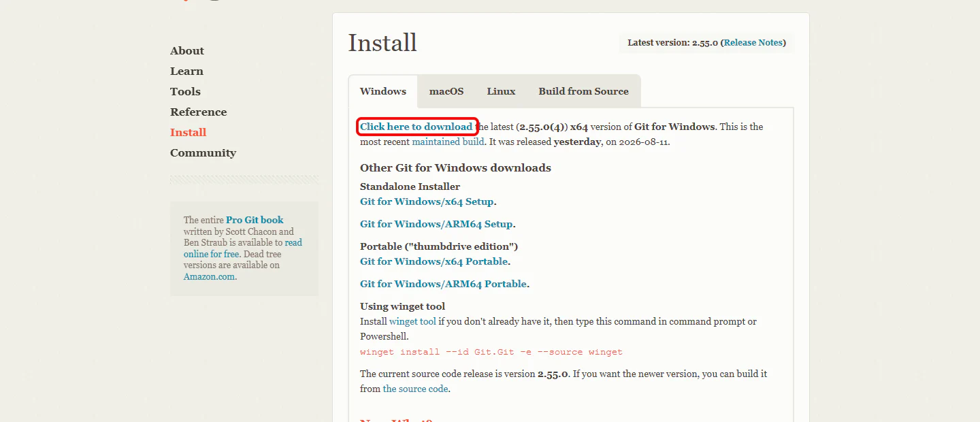Switch to the Linux tab

(x=501, y=91)
